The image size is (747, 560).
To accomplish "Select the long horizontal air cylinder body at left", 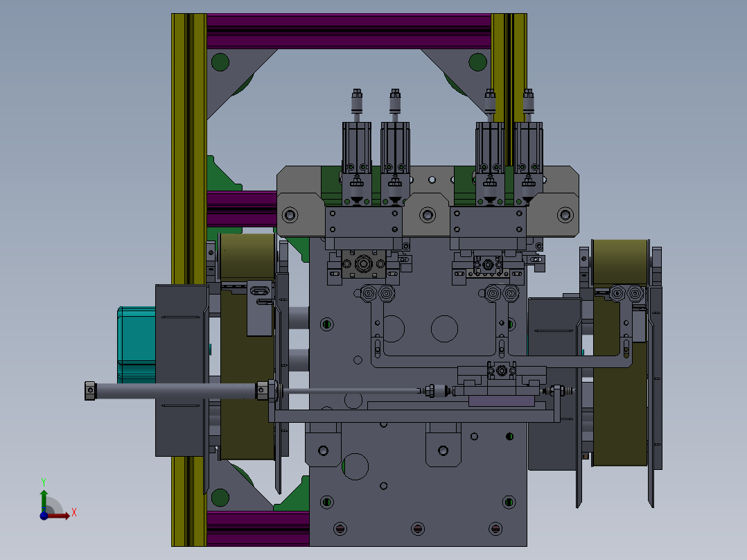I will (176, 391).
